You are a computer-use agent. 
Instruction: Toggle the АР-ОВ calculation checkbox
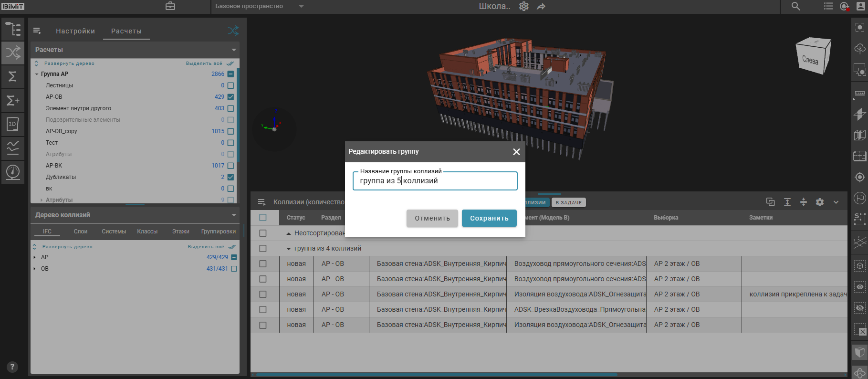[231, 97]
